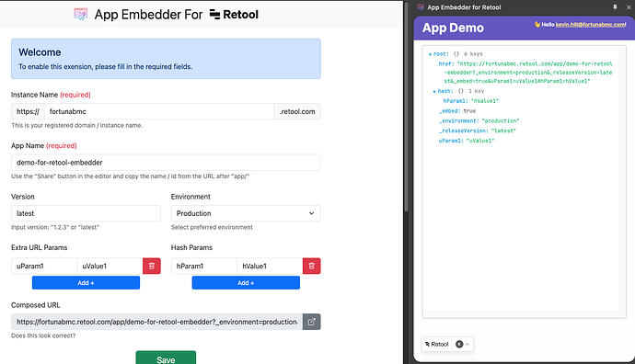Open composed URL in new tab icon
The image size is (635, 364).
(x=311, y=322)
